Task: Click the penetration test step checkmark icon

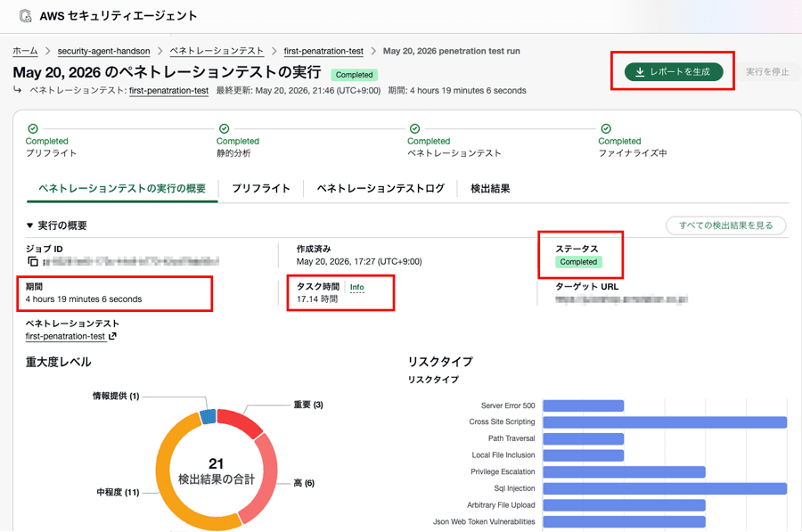Action: click(x=414, y=128)
